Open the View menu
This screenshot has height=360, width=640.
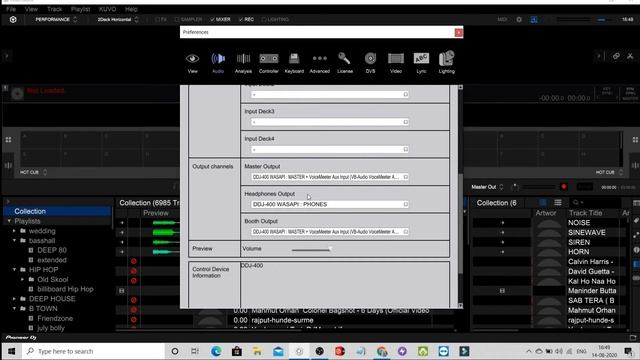(x=31, y=9)
